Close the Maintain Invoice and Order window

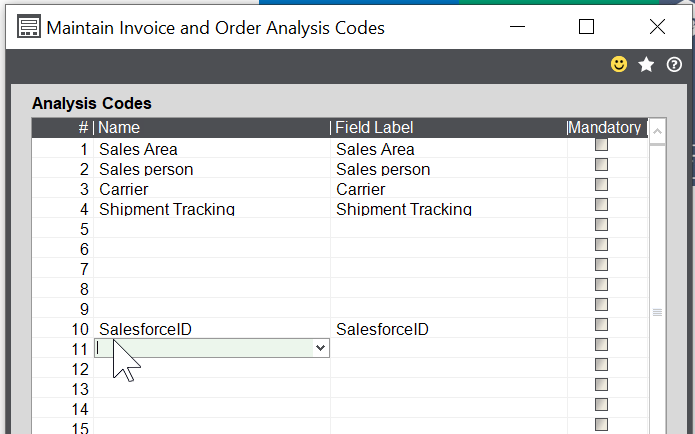pos(657,27)
